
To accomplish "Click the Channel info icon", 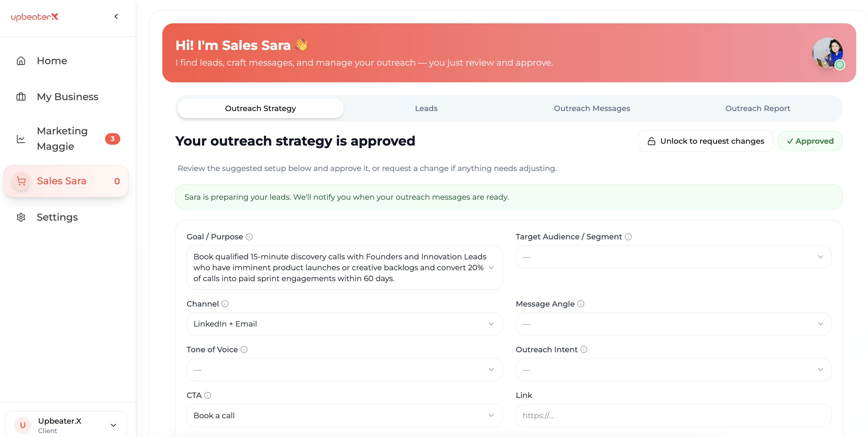I will [x=225, y=304].
